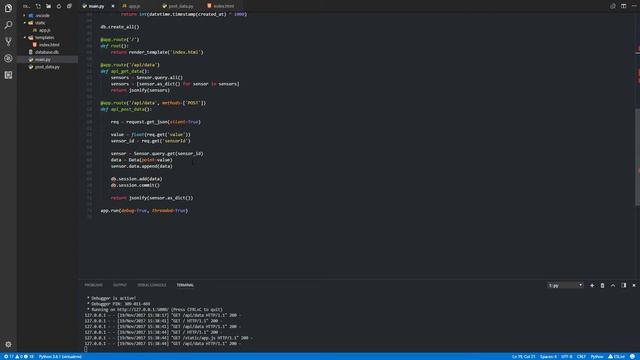Click the Open Changes icon at editor top right

613,6
